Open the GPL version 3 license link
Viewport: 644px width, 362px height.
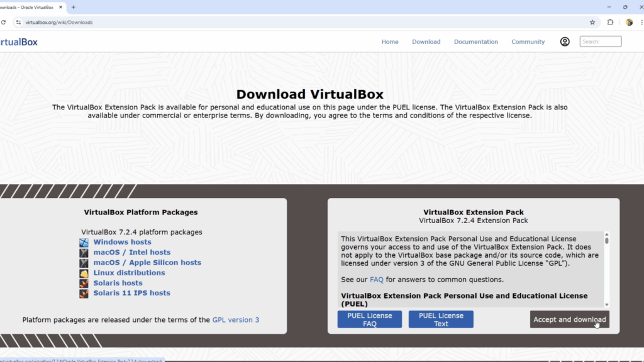pyautogui.click(x=236, y=319)
